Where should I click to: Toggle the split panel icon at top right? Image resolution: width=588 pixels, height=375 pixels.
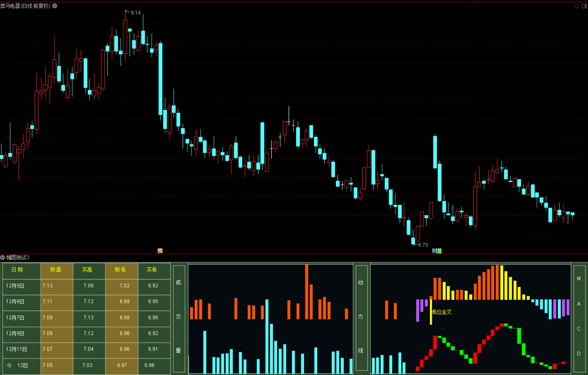point(584,6)
